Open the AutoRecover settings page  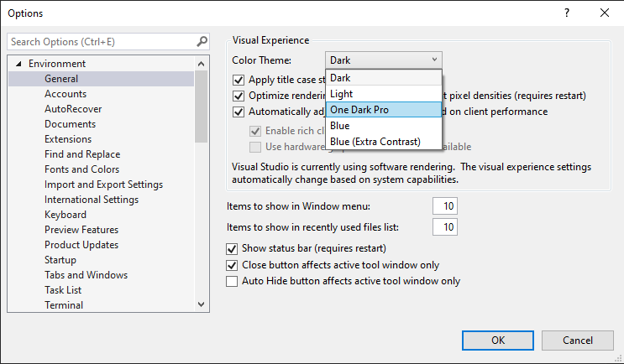pos(73,109)
